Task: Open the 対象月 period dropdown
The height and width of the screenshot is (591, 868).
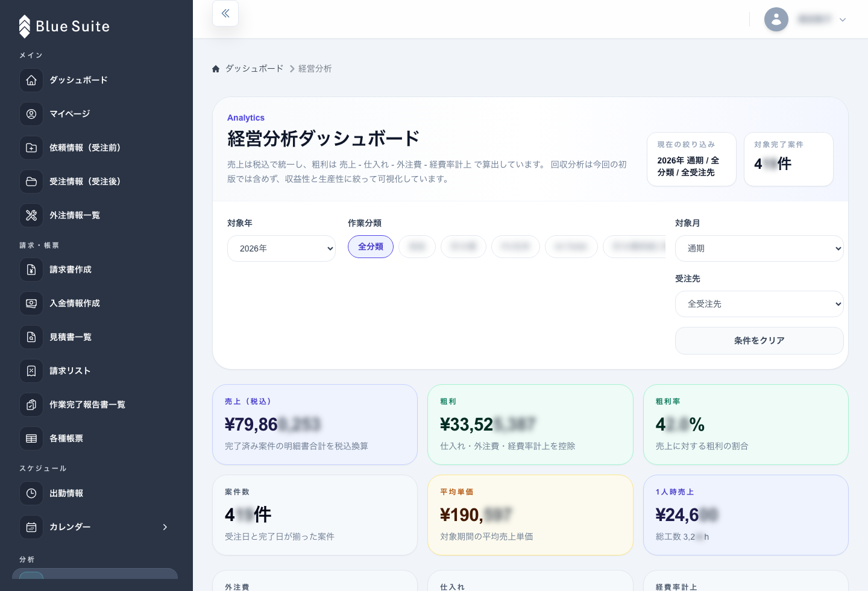Action: pos(759,248)
